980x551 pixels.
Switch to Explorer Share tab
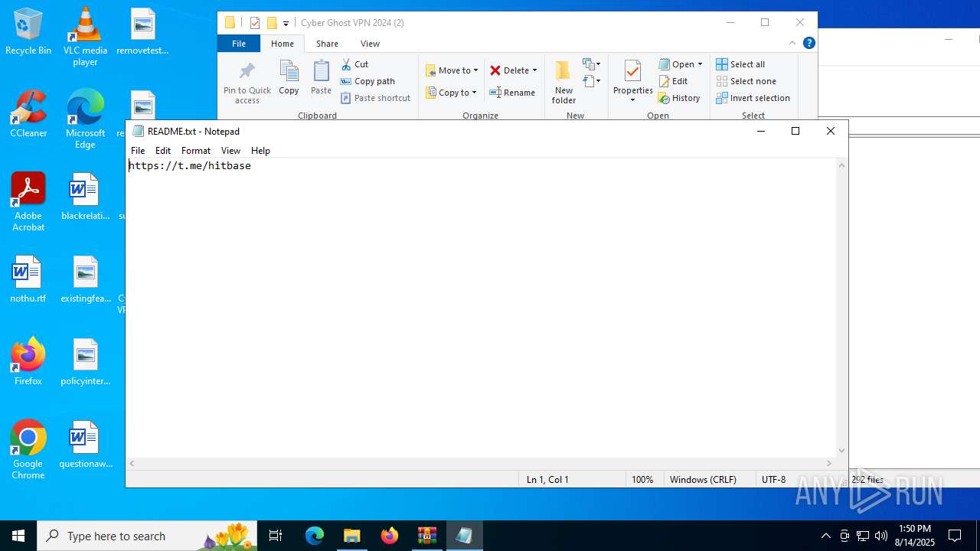click(x=327, y=44)
